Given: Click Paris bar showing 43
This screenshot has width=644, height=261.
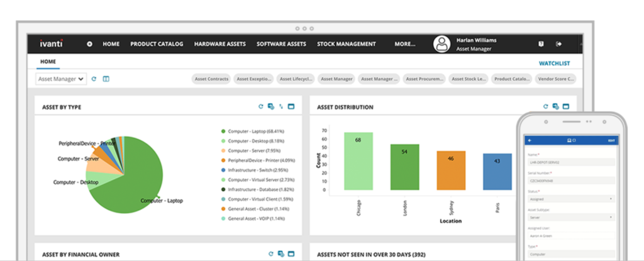Looking at the screenshot, I should [x=497, y=172].
